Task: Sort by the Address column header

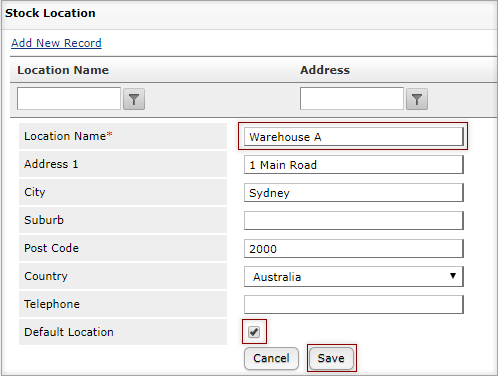Action: coord(325,70)
